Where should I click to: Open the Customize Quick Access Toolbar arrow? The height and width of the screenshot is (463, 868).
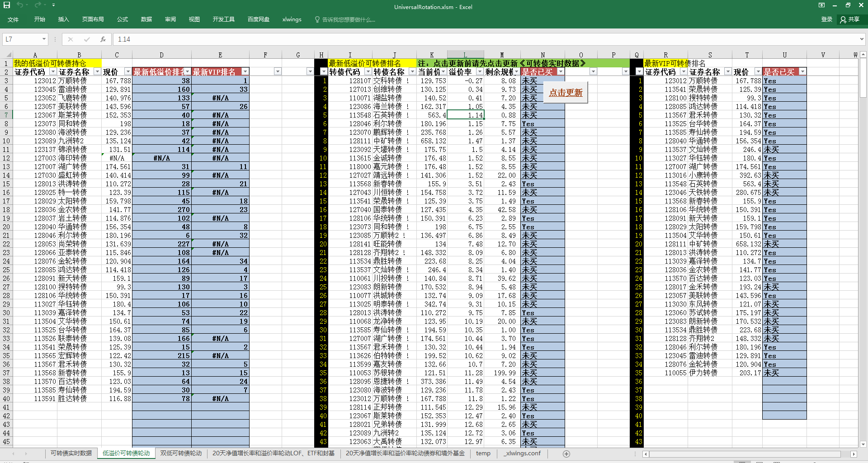[x=53, y=5]
